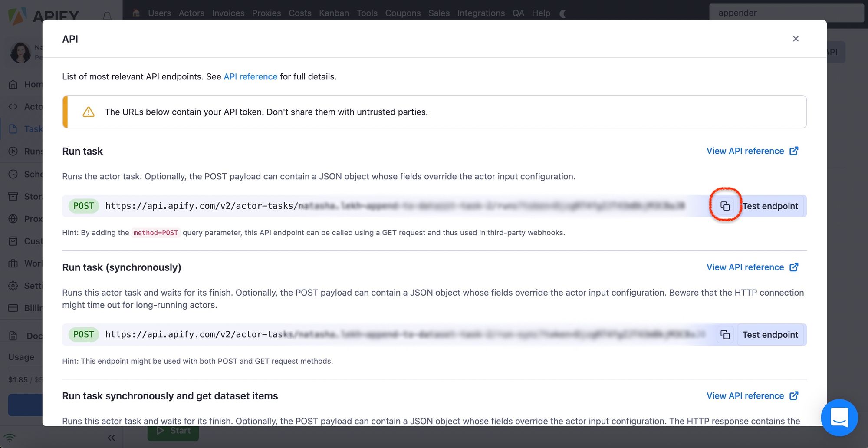The height and width of the screenshot is (448, 868).
Task: Open notifications bell
Action: pyautogui.click(x=107, y=16)
